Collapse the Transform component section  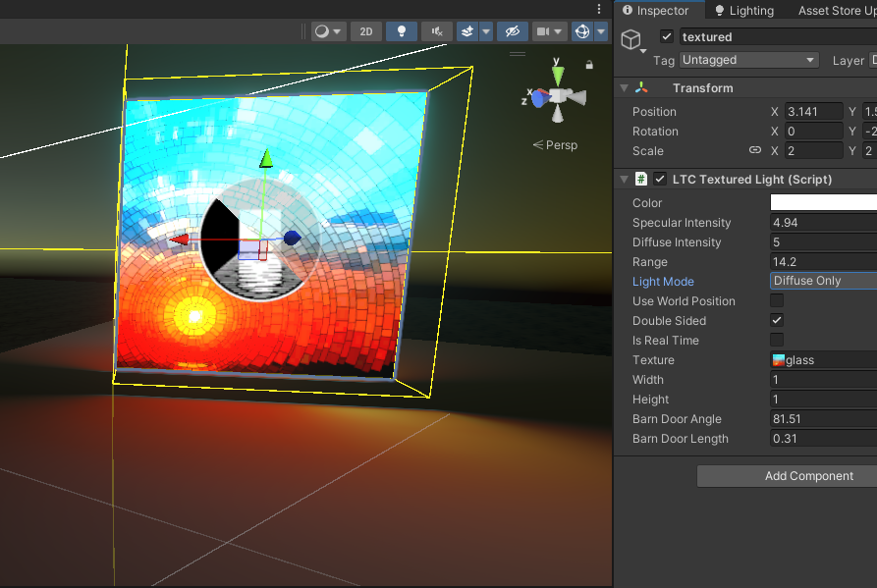coord(624,88)
